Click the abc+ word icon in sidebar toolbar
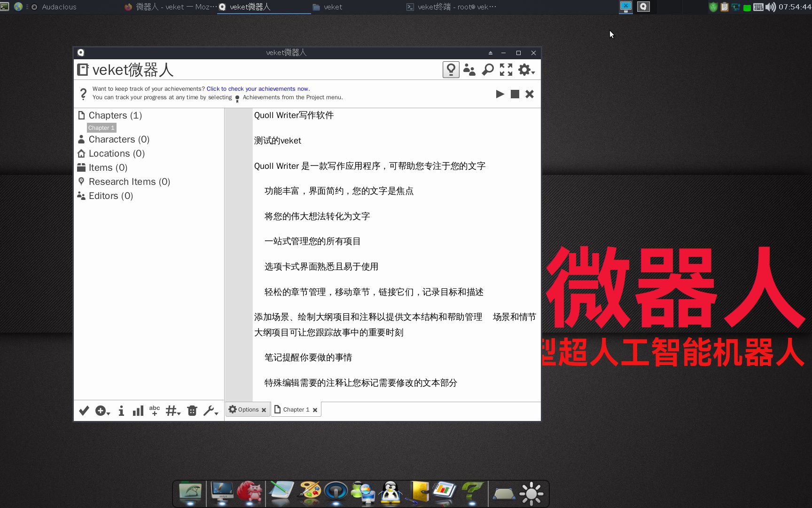Screen dimensions: 812x508 (x=155, y=411)
